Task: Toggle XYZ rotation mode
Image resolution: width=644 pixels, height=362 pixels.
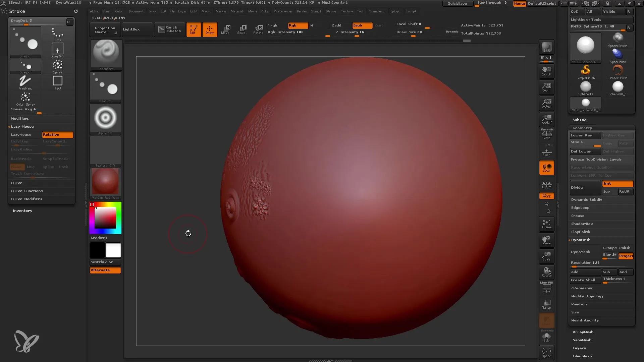Action: 546,196
